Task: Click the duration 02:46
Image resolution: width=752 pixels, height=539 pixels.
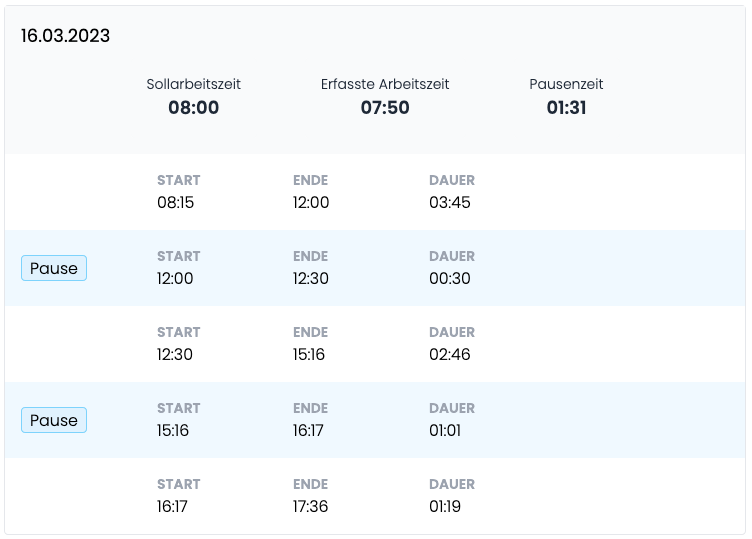Action: point(449,354)
